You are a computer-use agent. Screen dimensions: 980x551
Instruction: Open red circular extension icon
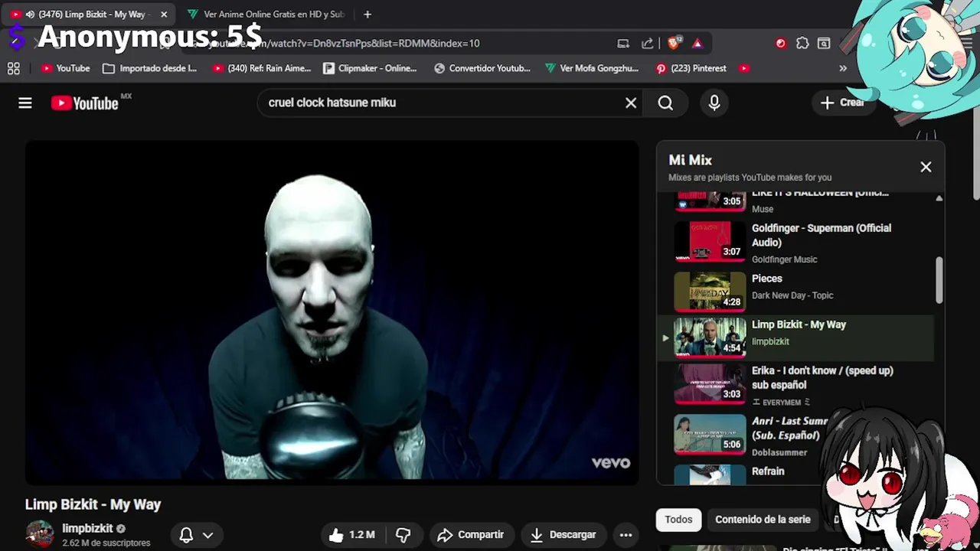(x=781, y=44)
